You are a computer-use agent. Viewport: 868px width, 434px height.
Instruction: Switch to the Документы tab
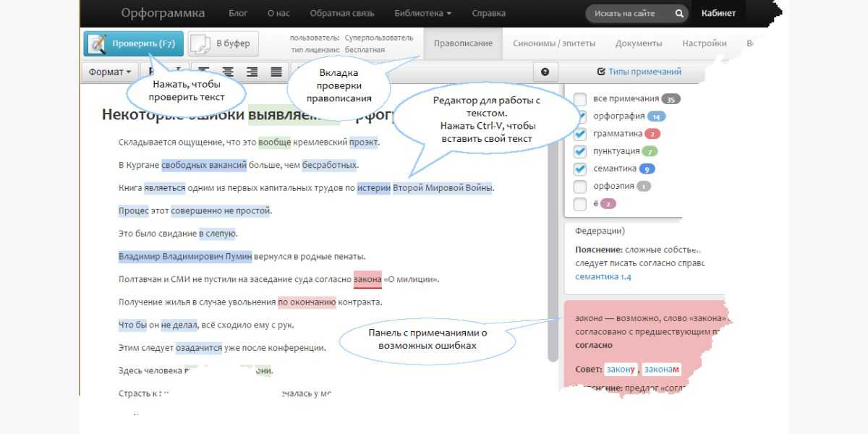[639, 43]
